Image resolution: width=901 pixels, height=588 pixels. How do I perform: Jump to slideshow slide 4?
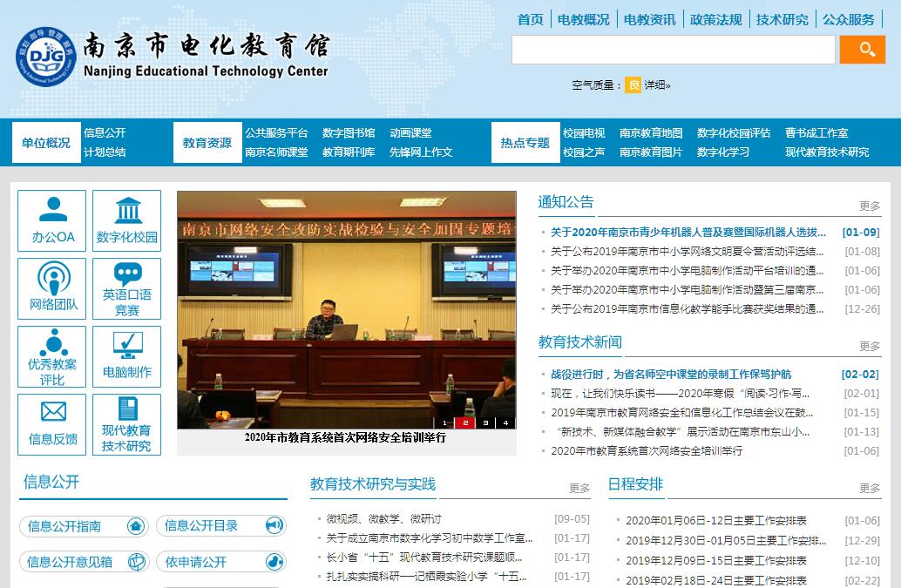505,423
